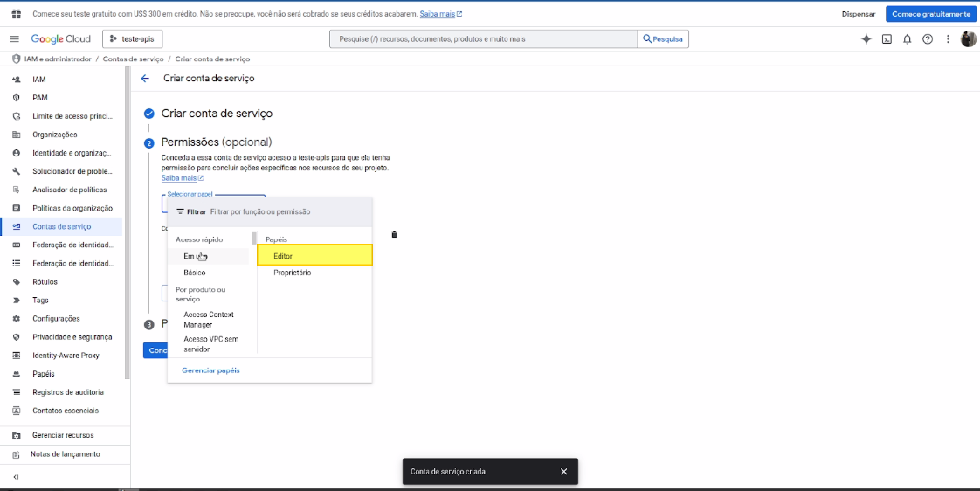Collapse the sidebar with the chevron icon
This screenshot has width=980, height=491.
click(x=16, y=477)
